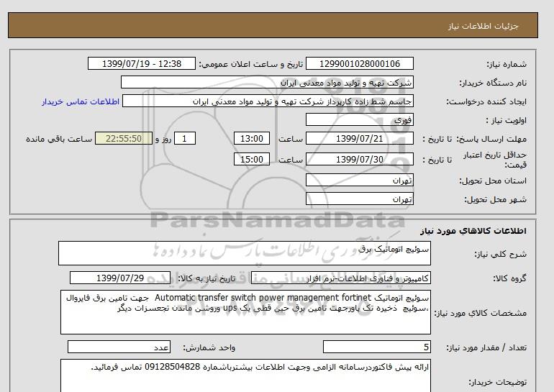Click the unit of measure field عدد

119,347
